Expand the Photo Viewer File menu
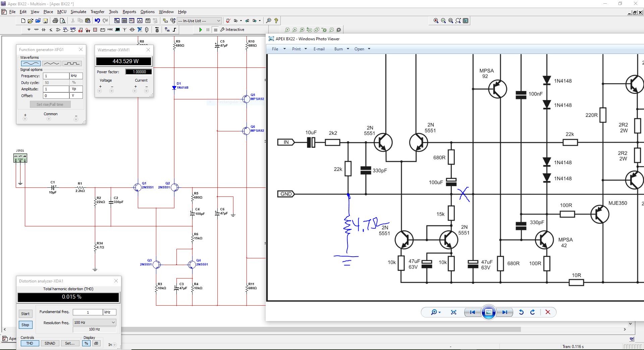644x350 pixels. (278, 49)
